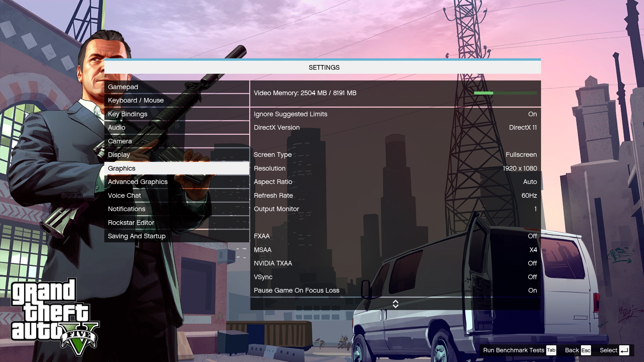Run Benchmark Tests button
The height and width of the screenshot is (362, 644).
pyautogui.click(x=514, y=350)
